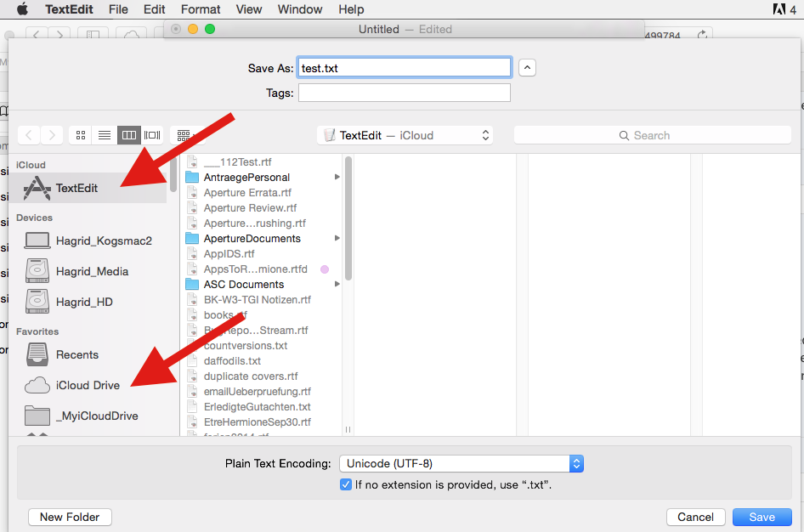This screenshot has width=804, height=532.
Task: Expand the ApertureDocuments folder arrow
Action: (x=337, y=238)
